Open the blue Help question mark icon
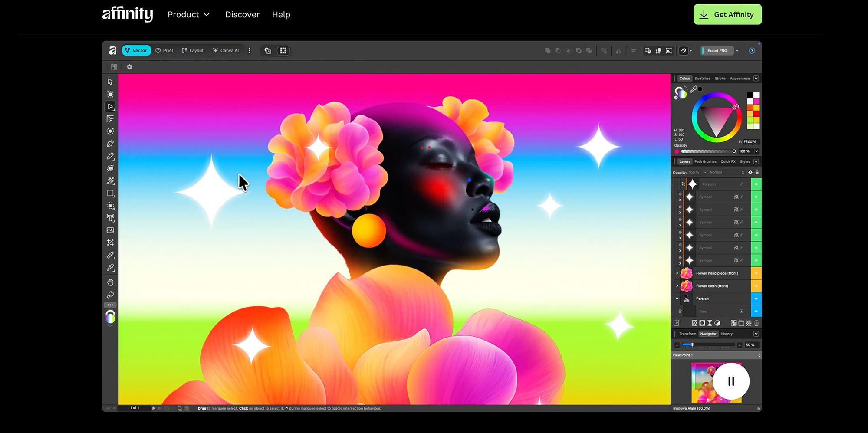 click(x=752, y=51)
